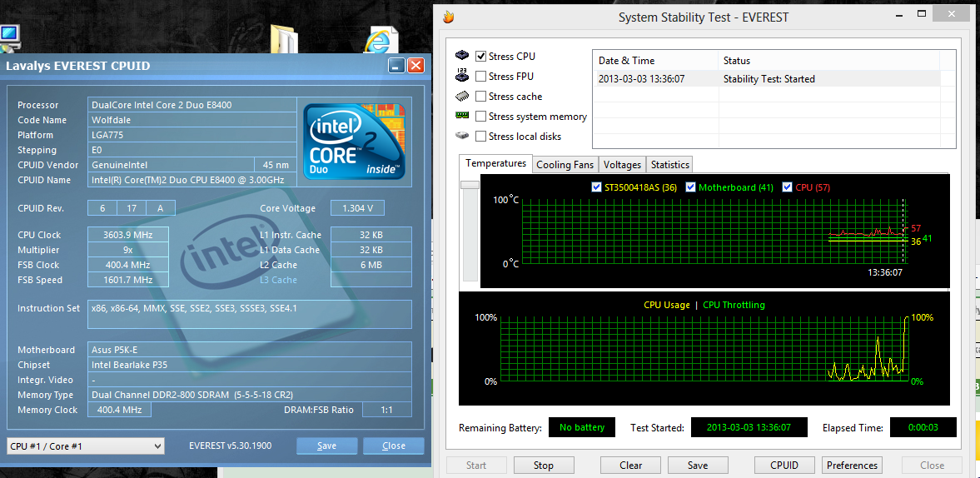
Task: Switch to the Cooling Fans tab
Action: pyautogui.click(x=565, y=165)
